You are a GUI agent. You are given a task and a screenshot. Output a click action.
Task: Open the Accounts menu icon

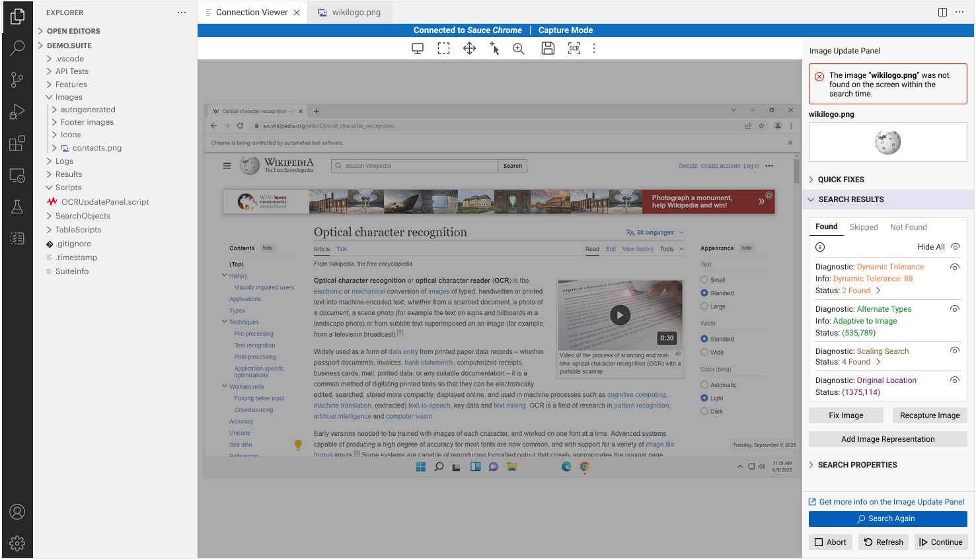(18, 512)
